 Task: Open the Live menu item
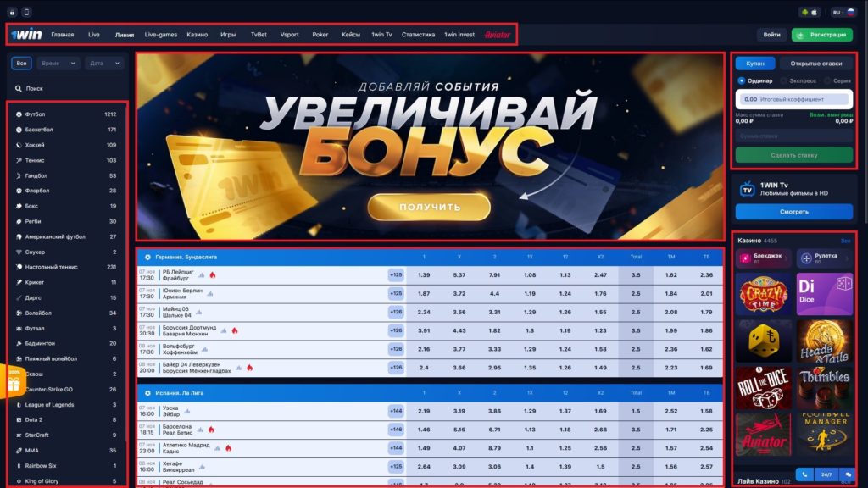click(x=94, y=34)
